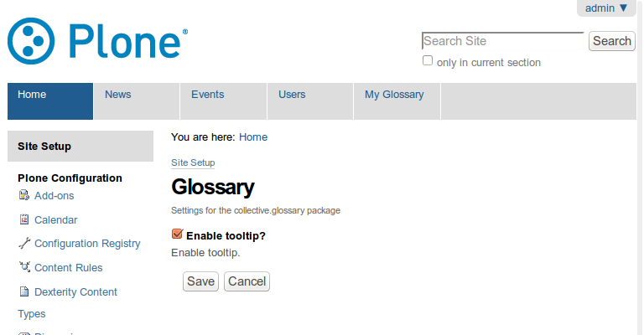Image resolution: width=644 pixels, height=335 pixels.
Task: Open the Users navigation tab
Action: [x=310, y=101]
